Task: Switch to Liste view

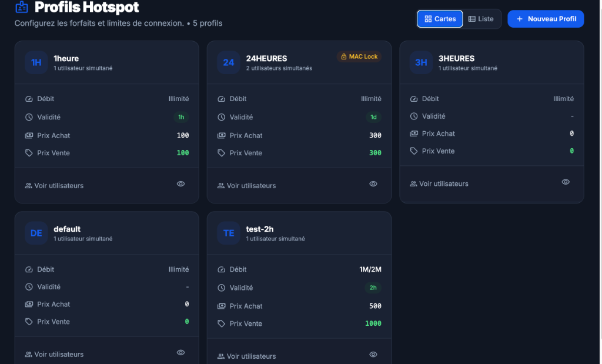Action: (x=481, y=19)
